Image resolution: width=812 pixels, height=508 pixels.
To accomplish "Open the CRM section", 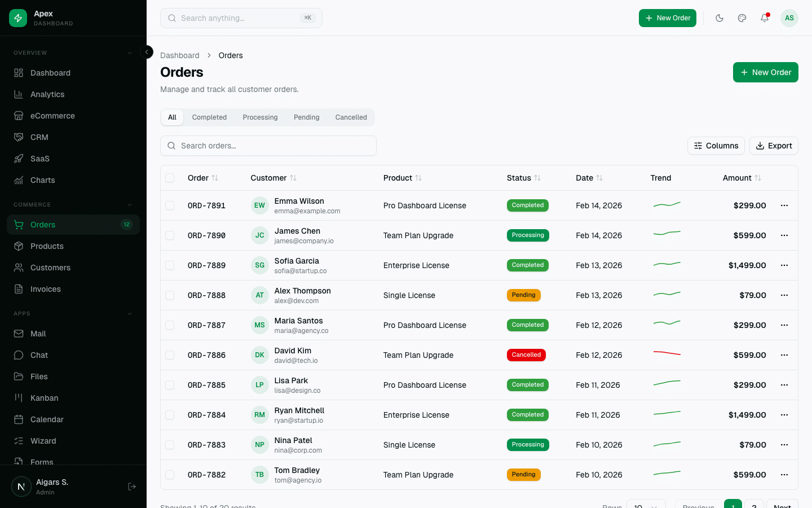I will click(x=39, y=137).
